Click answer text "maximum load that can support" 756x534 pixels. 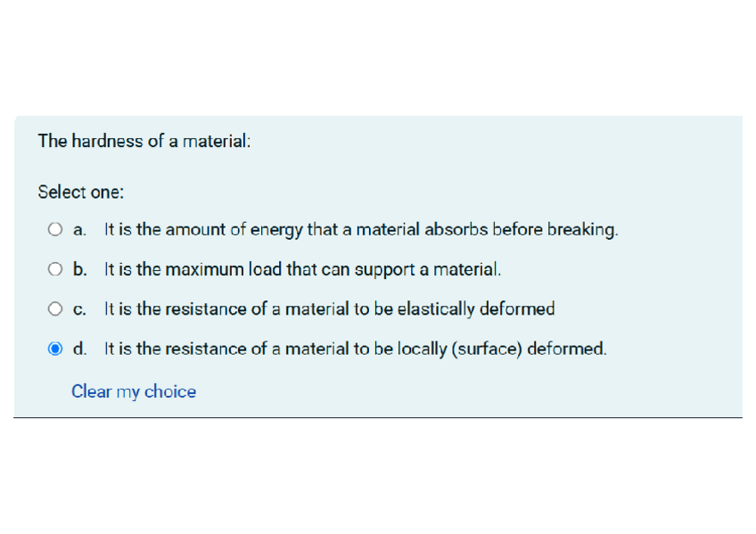pyautogui.click(x=302, y=268)
